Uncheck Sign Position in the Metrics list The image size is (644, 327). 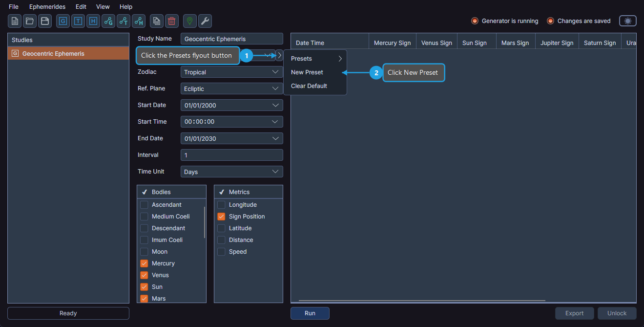point(221,216)
